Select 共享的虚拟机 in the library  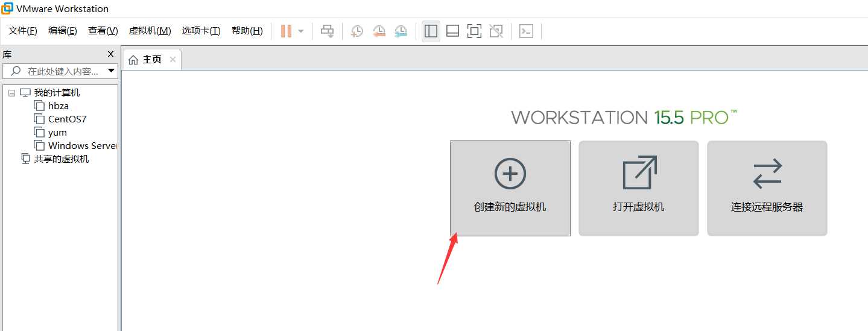(62, 159)
